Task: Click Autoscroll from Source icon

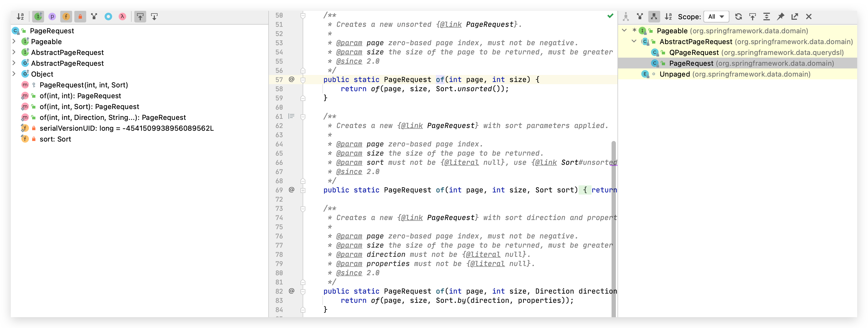Action: (154, 17)
